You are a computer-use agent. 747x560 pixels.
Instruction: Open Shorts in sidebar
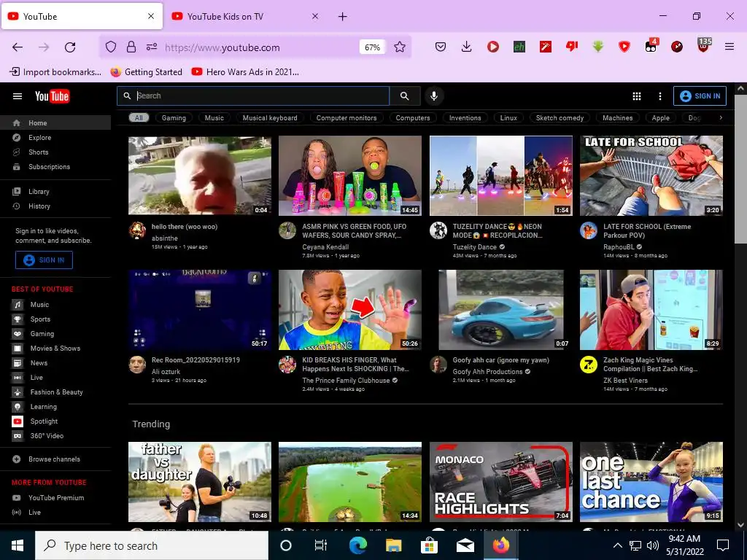tap(55, 152)
